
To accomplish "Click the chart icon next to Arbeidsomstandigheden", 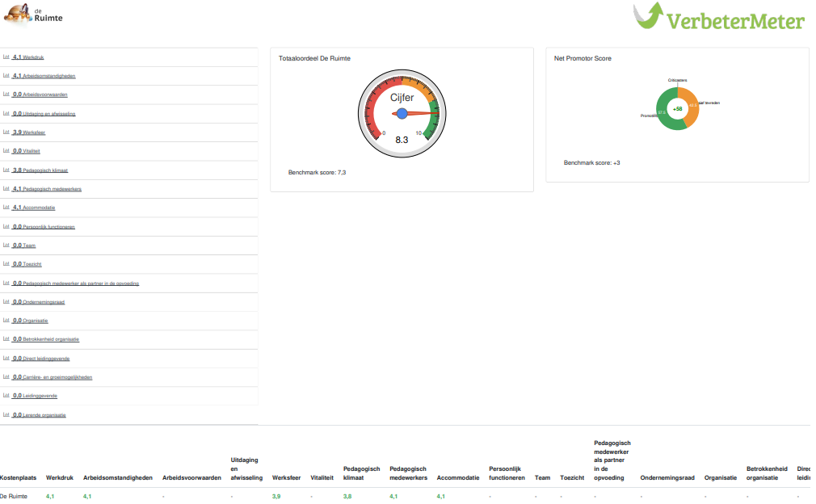I will 6,76.
